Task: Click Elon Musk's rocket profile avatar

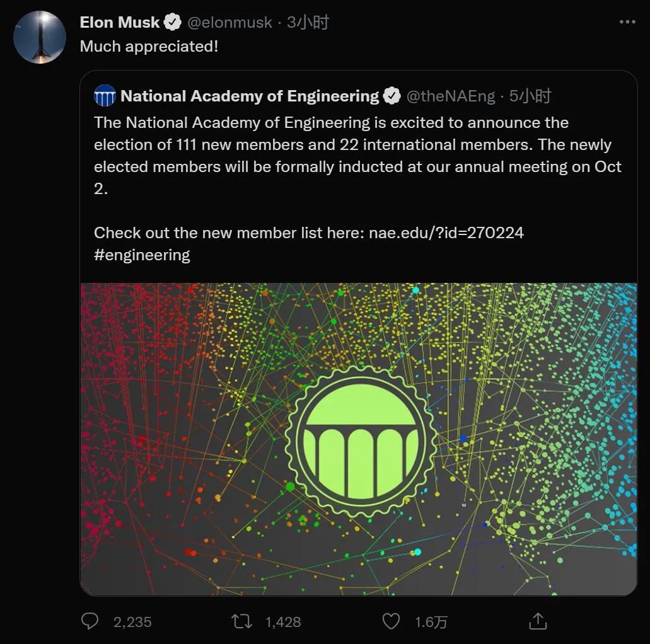Action: point(40,37)
